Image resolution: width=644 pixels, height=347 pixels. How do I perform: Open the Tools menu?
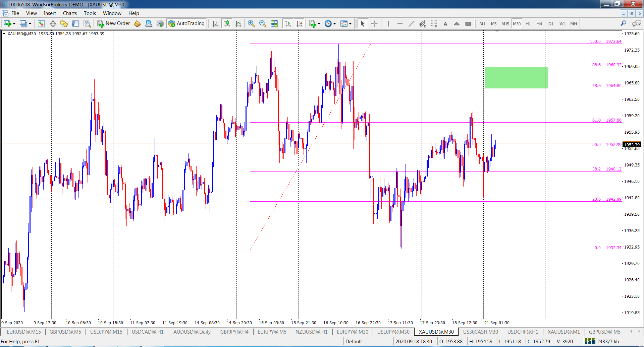90,13
